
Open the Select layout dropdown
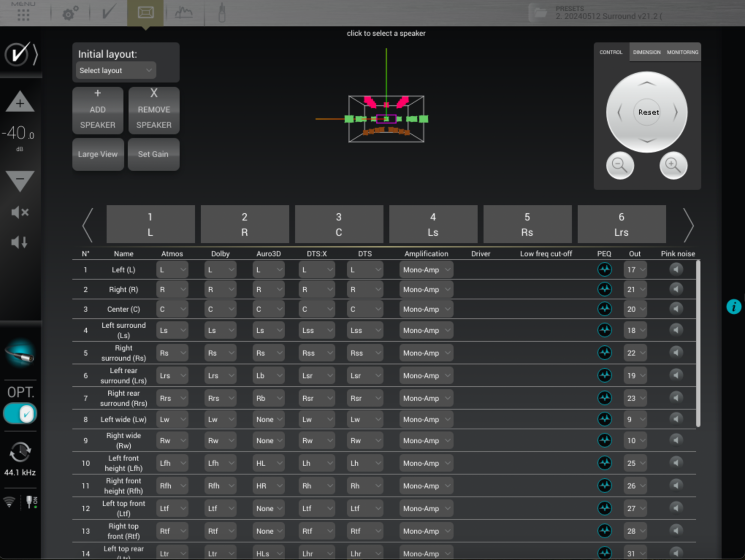(116, 71)
